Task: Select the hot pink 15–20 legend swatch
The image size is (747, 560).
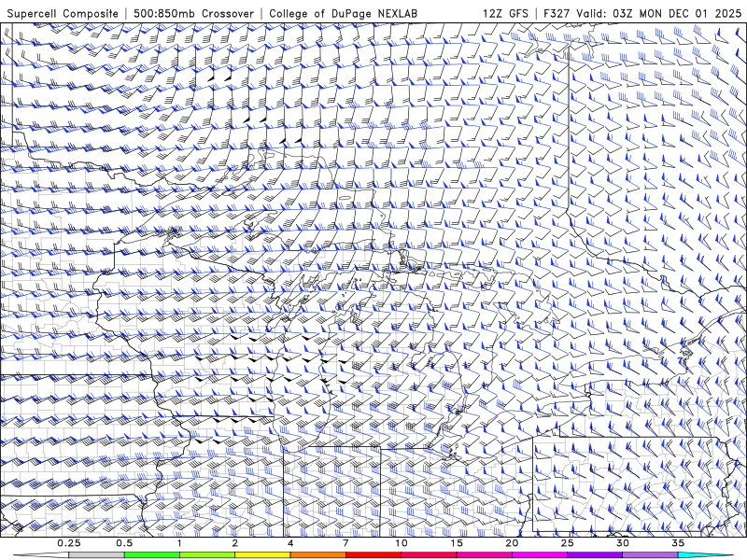Action: 484,555
